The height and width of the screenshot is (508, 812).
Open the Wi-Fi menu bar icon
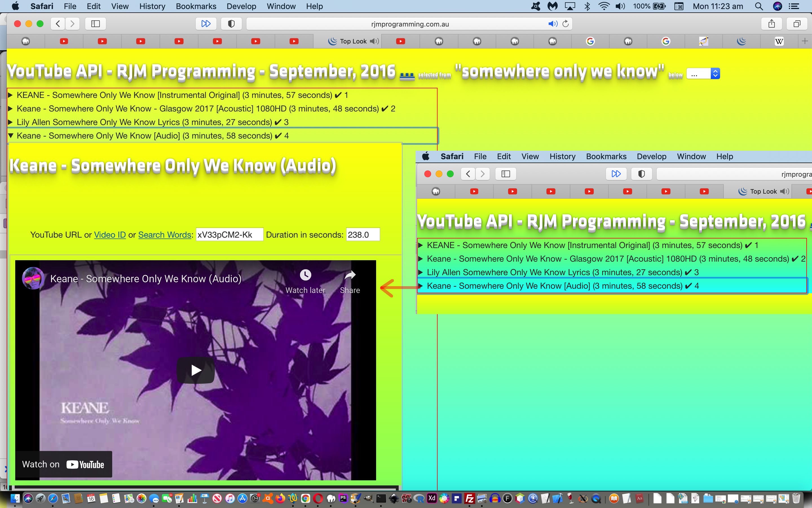(604, 6)
